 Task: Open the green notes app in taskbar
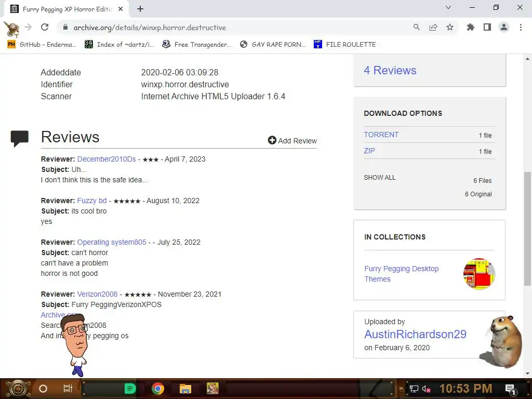[130, 389]
